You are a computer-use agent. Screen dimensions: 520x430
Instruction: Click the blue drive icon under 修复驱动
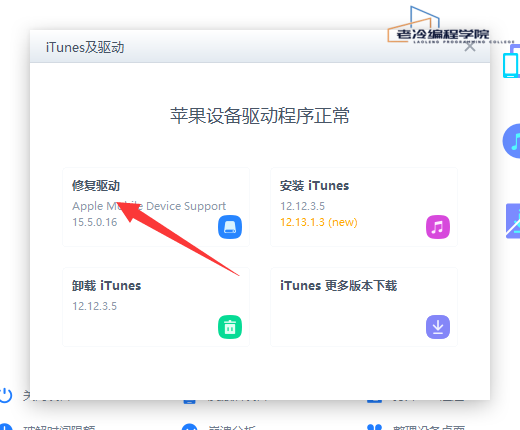(x=230, y=227)
